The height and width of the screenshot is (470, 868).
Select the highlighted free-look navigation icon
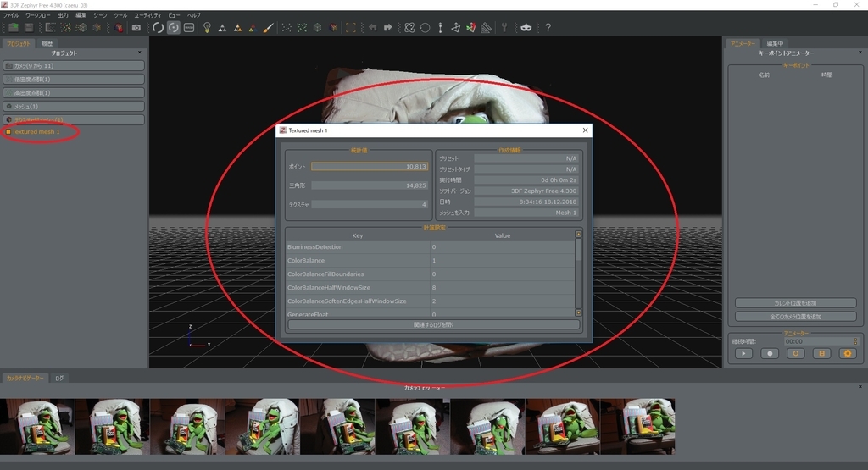pos(174,28)
